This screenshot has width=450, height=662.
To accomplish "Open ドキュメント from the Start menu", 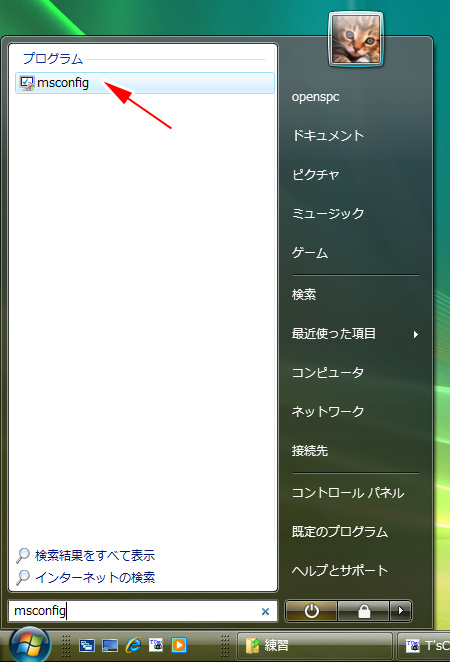I will click(328, 136).
